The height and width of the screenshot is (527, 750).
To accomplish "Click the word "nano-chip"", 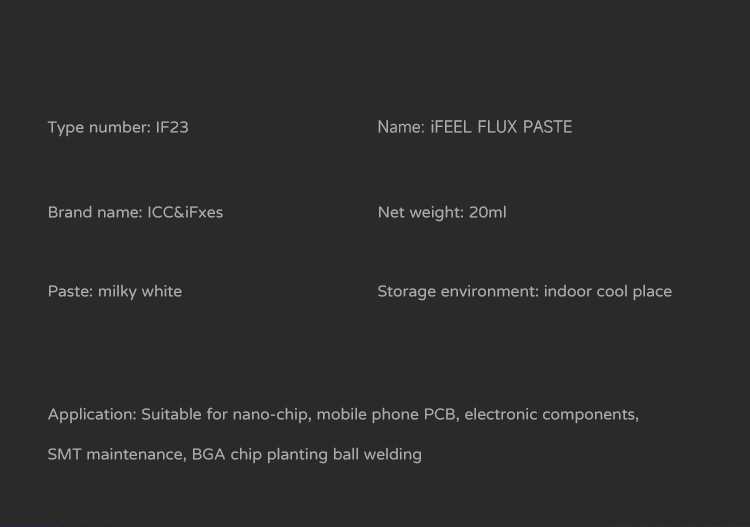I will pyautogui.click(x=270, y=414).
